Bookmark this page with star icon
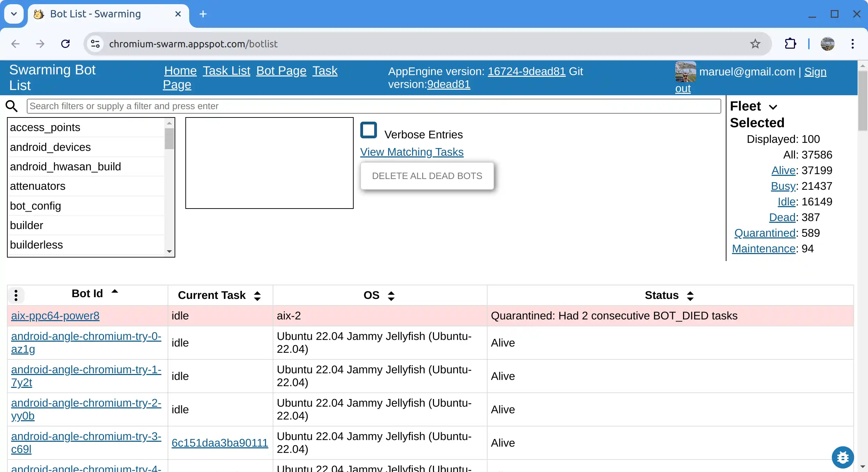 [x=755, y=44]
